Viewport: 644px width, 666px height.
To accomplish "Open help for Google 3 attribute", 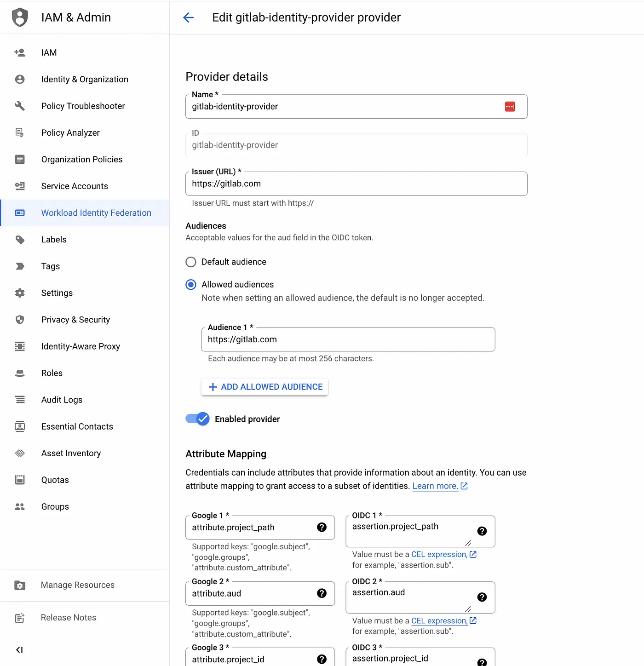I will click(322, 659).
